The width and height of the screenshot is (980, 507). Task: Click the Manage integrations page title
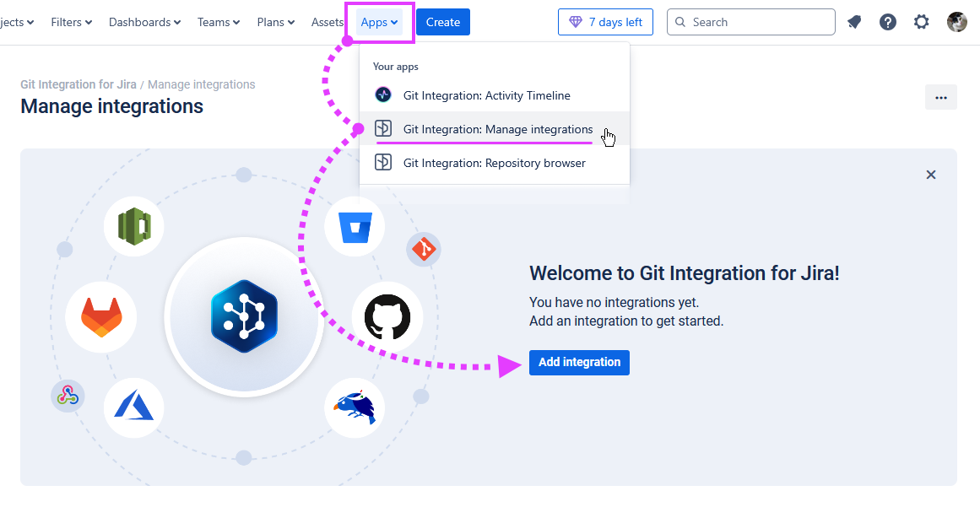(x=112, y=106)
